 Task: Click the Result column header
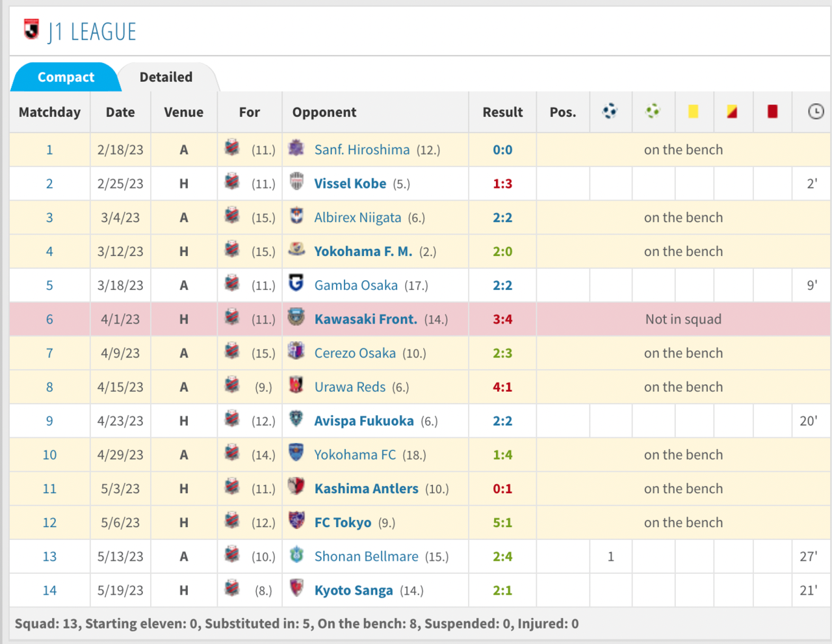pos(502,112)
